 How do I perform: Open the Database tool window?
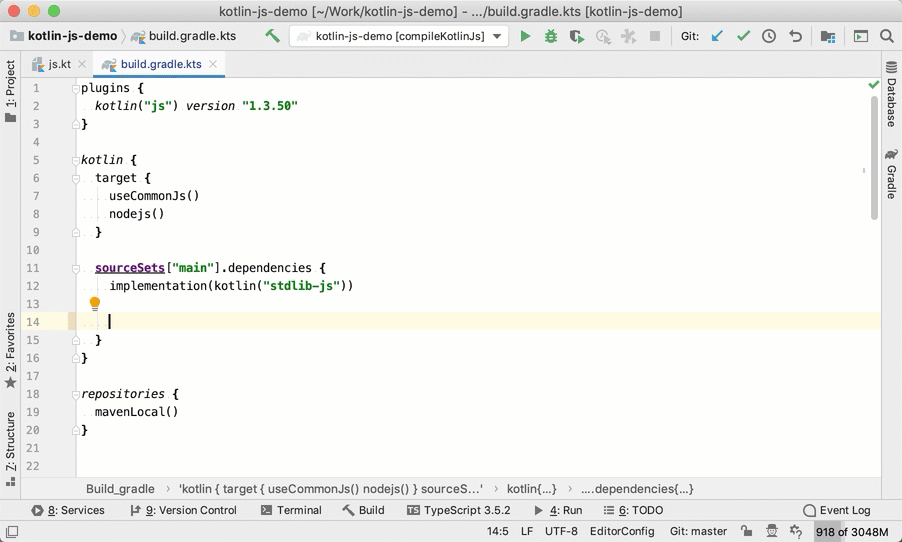891,94
